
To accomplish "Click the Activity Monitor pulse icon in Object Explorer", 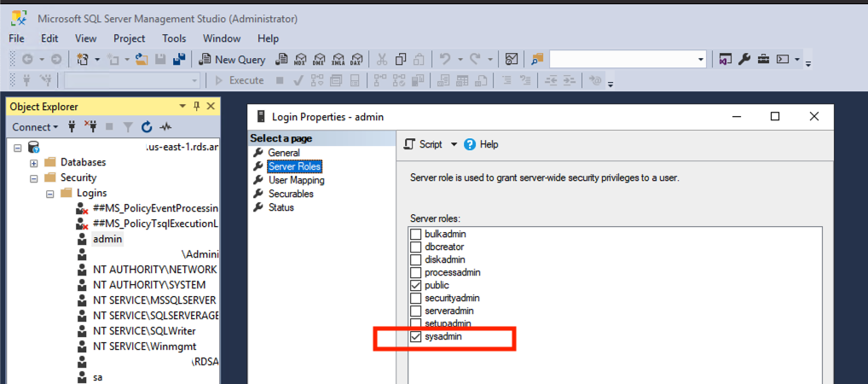I will click(x=165, y=127).
